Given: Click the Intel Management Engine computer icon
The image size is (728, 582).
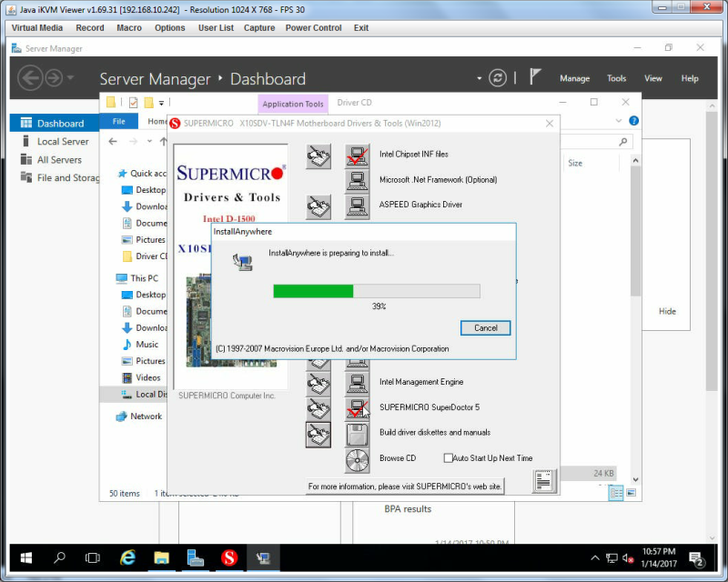Looking at the screenshot, I should (357, 383).
